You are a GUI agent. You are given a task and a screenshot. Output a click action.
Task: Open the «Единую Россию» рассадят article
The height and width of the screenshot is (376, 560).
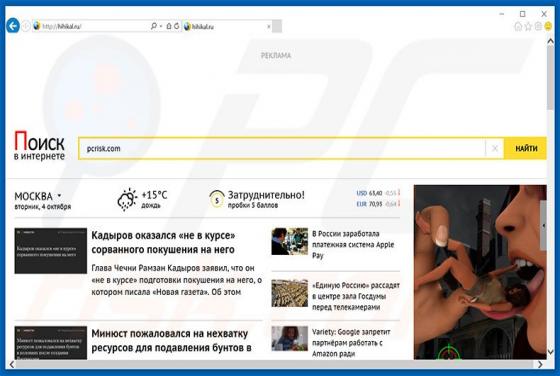356,296
